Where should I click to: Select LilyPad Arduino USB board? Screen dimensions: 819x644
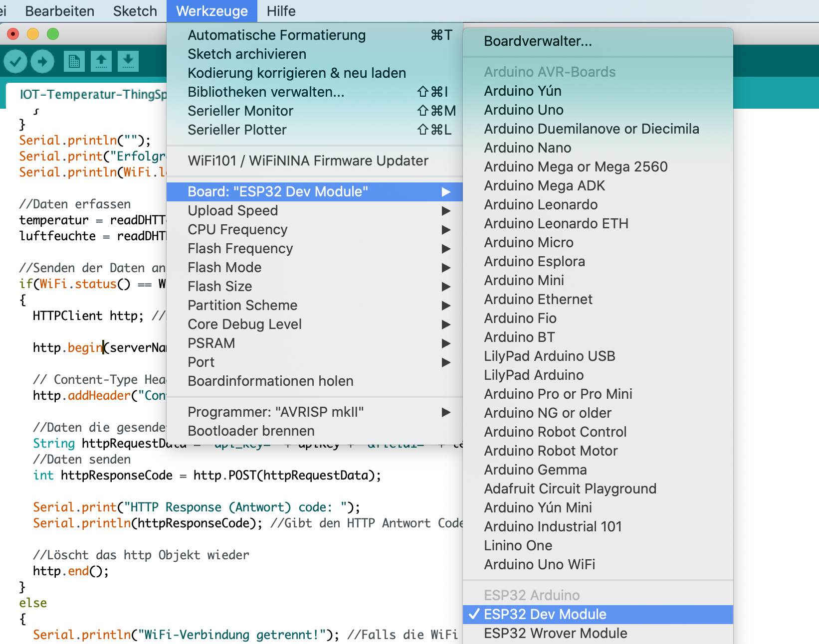tap(549, 356)
